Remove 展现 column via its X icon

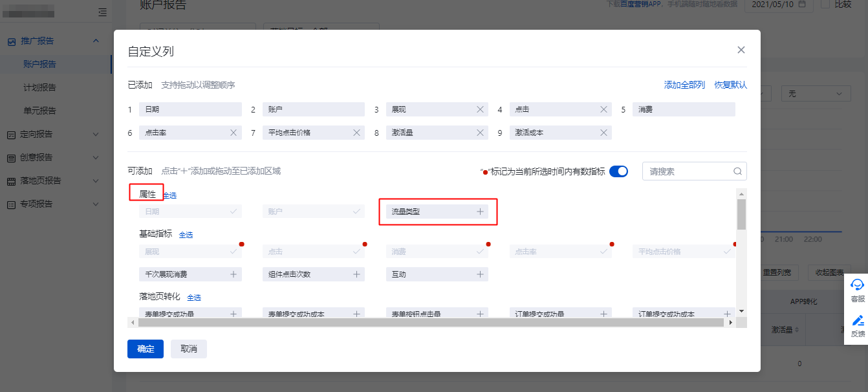point(480,109)
